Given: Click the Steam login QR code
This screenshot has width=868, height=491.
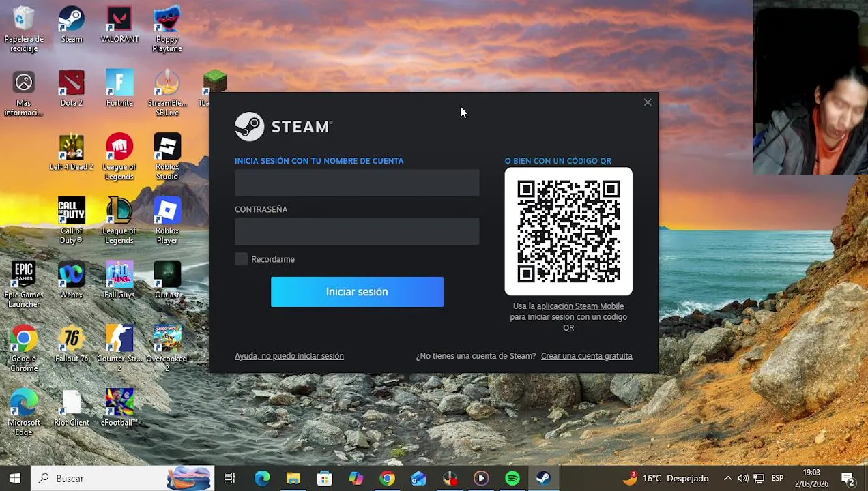Looking at the screenshot, I should click(568, 231).
